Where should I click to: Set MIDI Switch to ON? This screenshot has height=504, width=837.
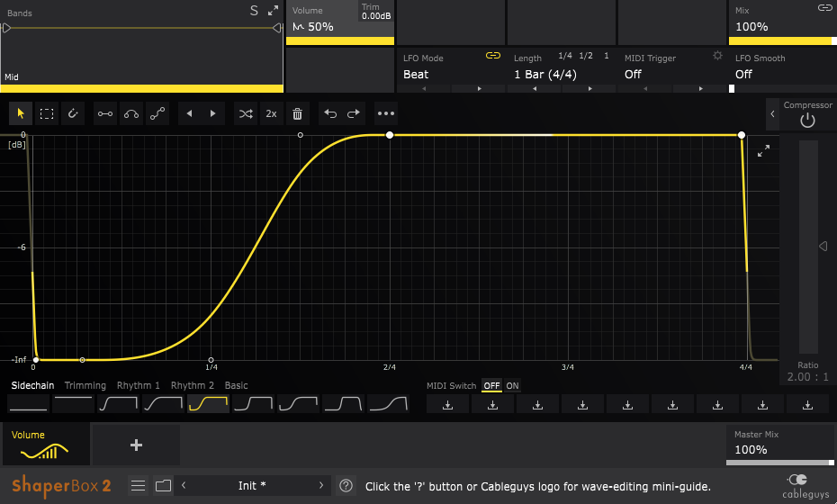click(x=512, y=385)
